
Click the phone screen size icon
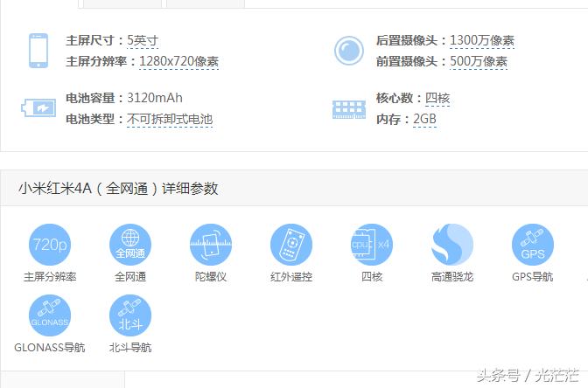[x=38, y=51]
